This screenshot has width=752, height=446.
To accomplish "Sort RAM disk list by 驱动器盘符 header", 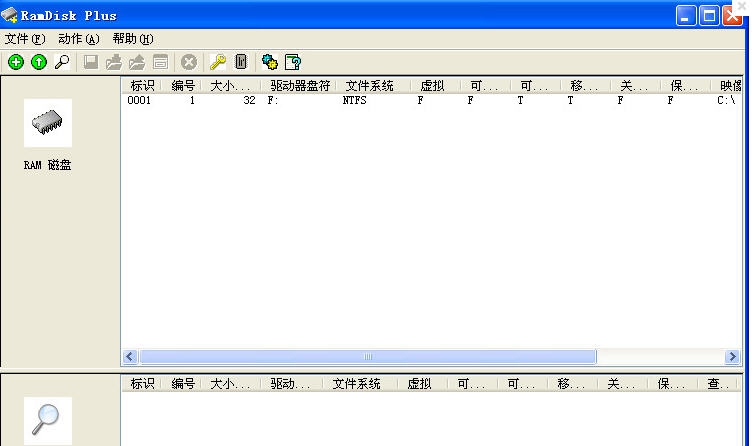I will pyautogui.click(x=299, y=86).
